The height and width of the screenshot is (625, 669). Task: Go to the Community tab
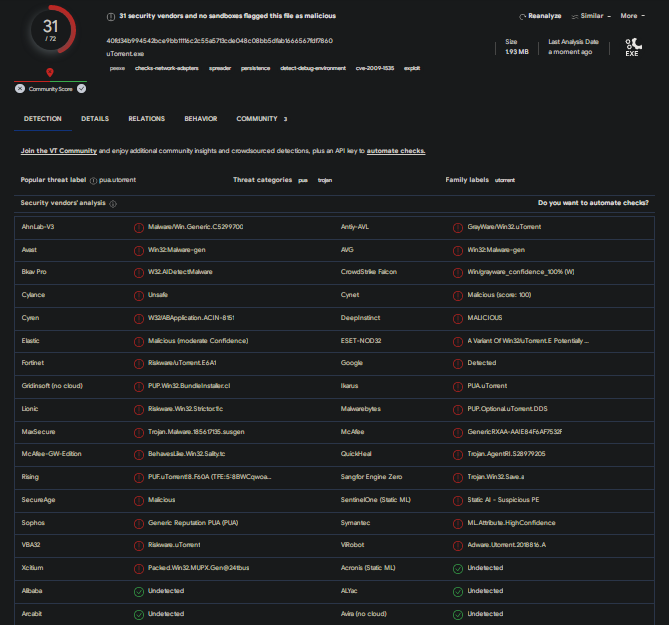point(257,119)
